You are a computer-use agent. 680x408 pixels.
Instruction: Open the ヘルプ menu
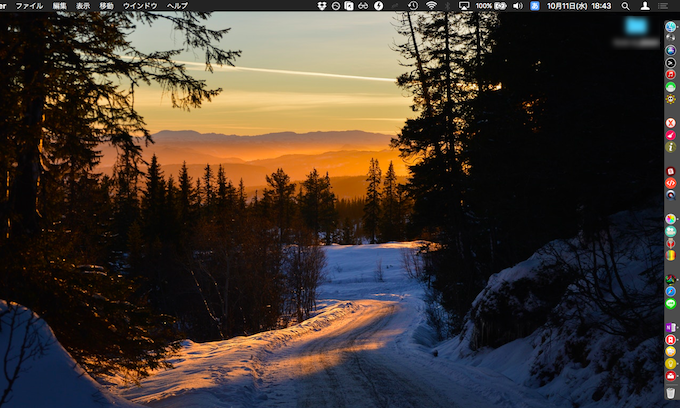(177, 6)
